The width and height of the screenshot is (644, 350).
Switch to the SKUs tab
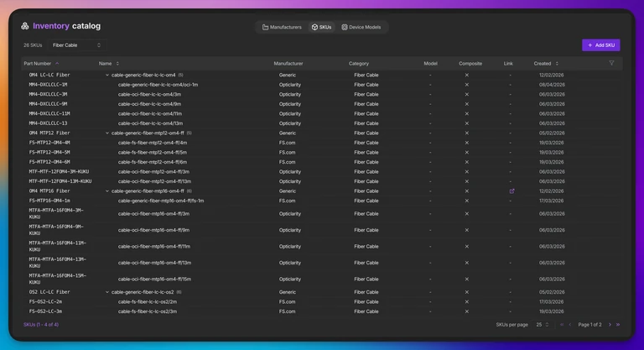click(321, 27)
